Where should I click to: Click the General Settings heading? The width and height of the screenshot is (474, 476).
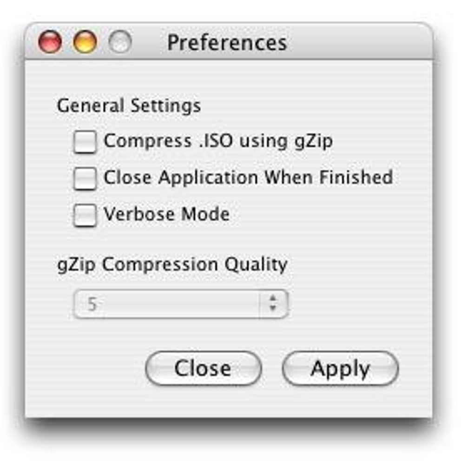[x=129, y=106]
